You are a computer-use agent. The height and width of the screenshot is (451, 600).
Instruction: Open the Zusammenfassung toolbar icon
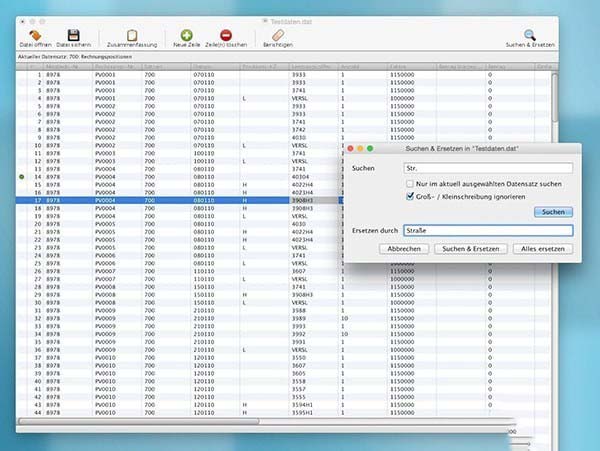click(130, 35)
